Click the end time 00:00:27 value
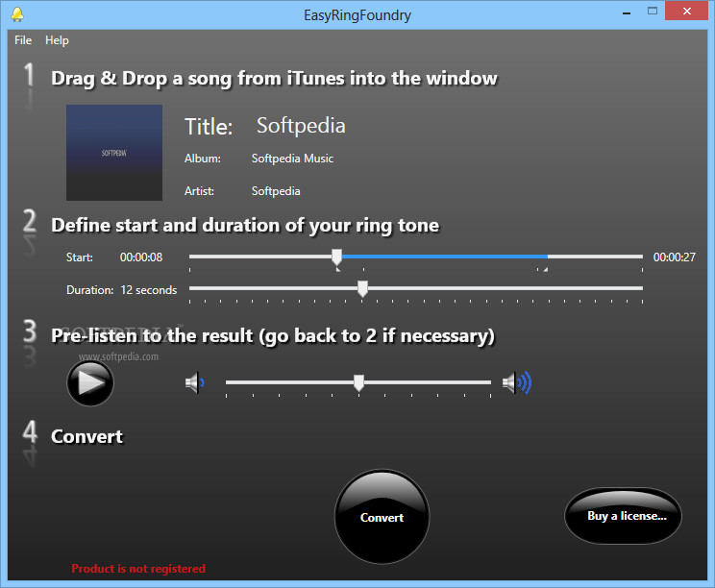This screenshot has height=588, width=715. tap(675, 257)
